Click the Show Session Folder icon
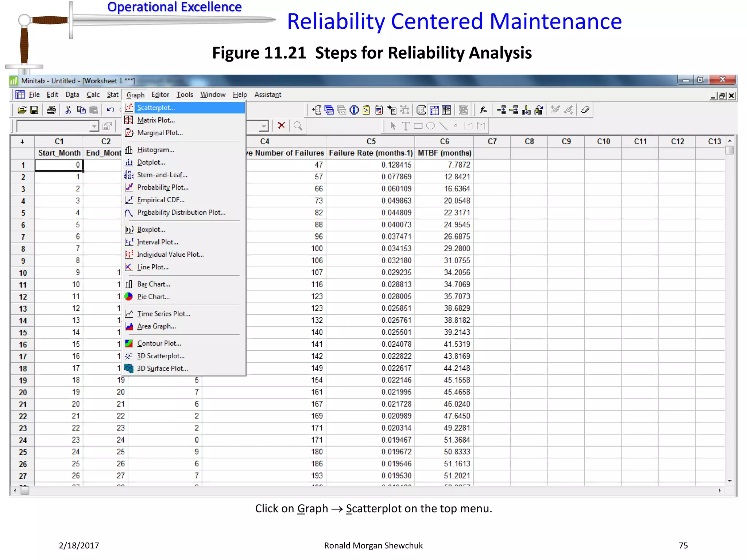The image size is (747, 560). click(317, 110)
